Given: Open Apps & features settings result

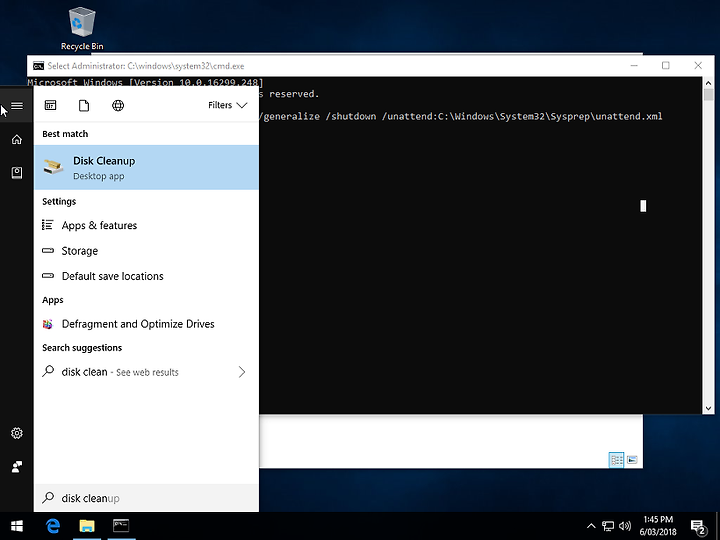Looking at the screenshot, I should (x=146, y=225).
